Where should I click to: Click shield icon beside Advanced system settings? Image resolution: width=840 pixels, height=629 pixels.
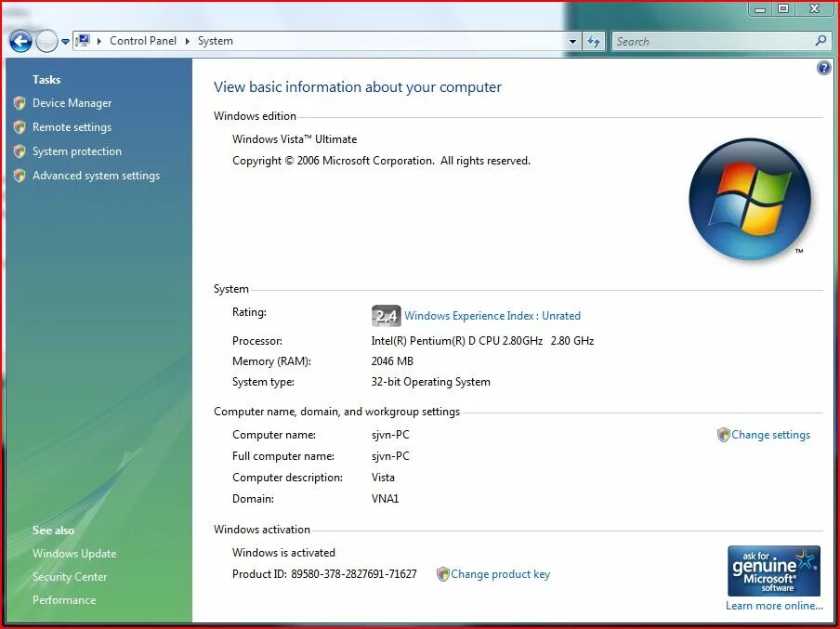tap(20, 176)
